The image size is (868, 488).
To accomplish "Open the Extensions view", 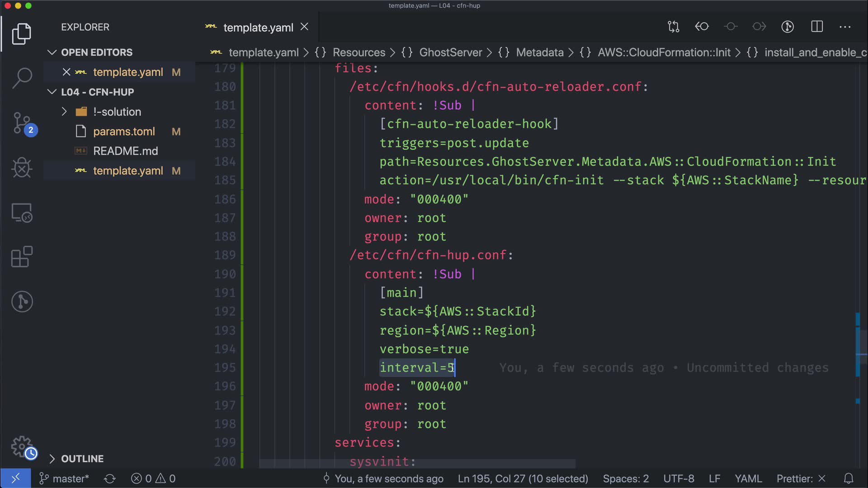I will [x=22, y=257].
